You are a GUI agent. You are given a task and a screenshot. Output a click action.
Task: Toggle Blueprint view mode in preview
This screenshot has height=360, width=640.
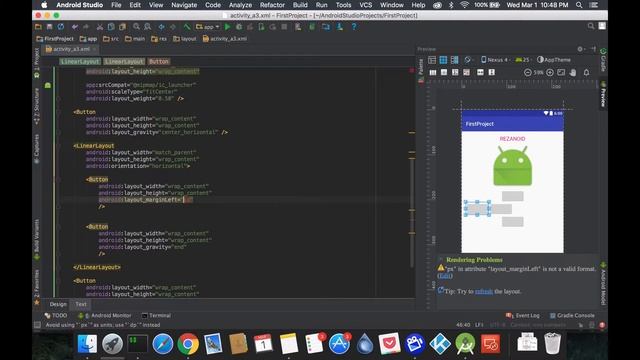point(443,60)
